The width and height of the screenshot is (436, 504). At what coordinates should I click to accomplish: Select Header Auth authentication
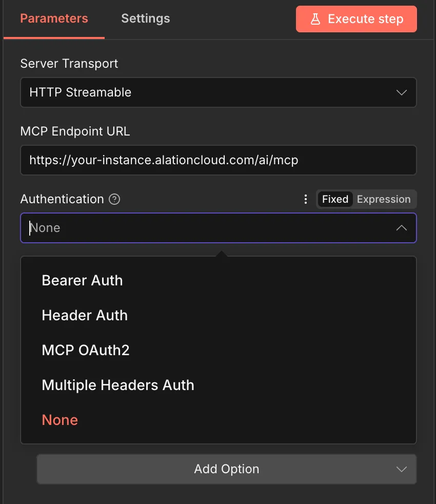pos(85,315)
